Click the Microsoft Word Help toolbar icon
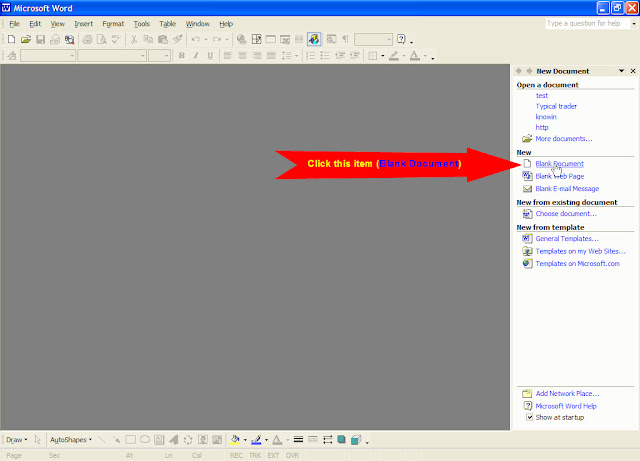 point(401,39)
